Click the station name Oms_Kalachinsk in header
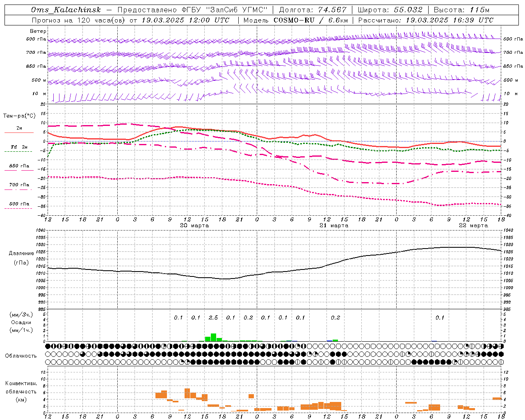525x420 pixels. tap(66, 10)
